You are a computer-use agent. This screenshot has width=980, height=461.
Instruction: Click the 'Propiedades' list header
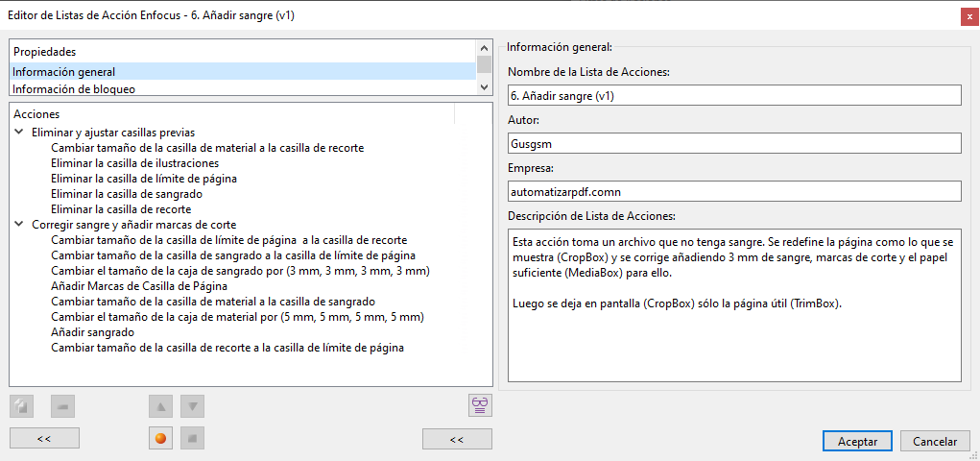243,52
